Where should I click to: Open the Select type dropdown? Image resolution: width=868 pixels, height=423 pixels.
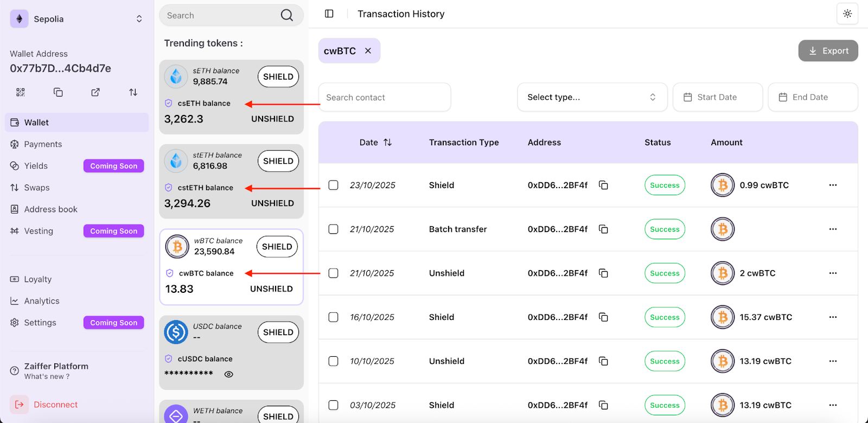(x=592, y=97)
